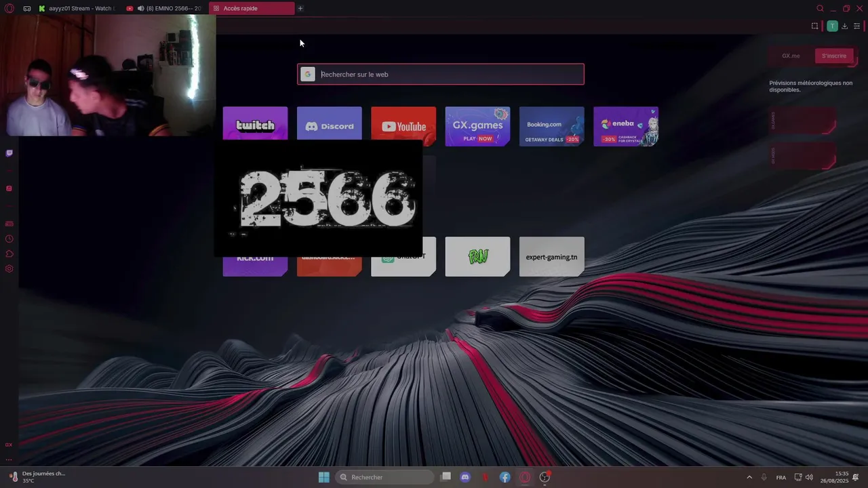This screenshot has height=488, width=868.
Task: Open the settings gear icon in sidebar
Action: [9, 268]
